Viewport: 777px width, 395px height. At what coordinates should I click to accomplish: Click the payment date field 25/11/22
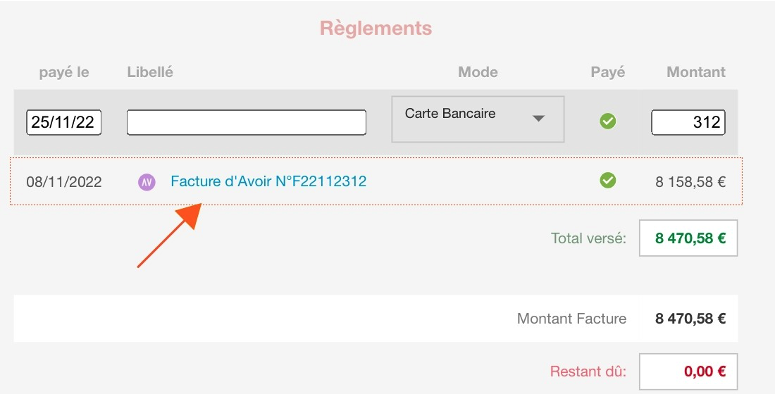(x=64, y=122)
